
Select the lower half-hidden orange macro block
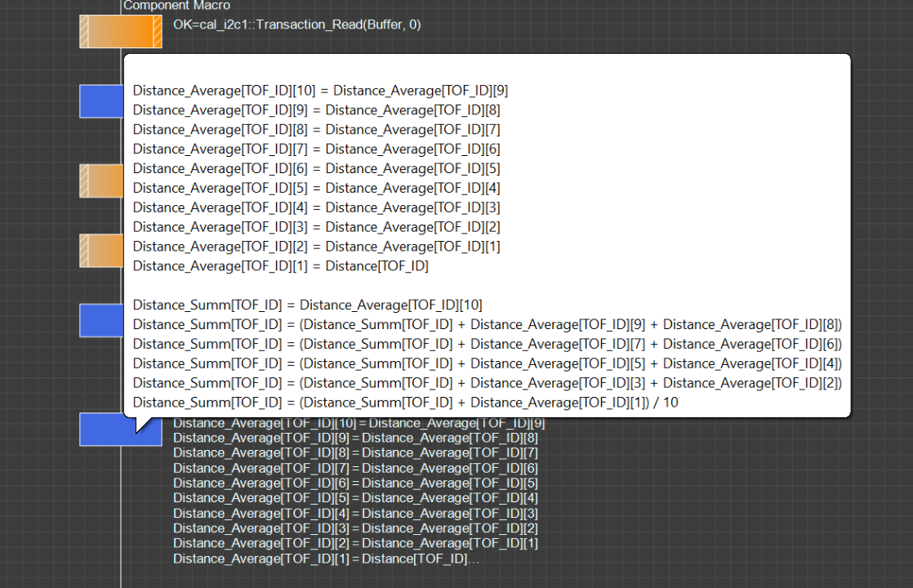click(x=100, y=251)
